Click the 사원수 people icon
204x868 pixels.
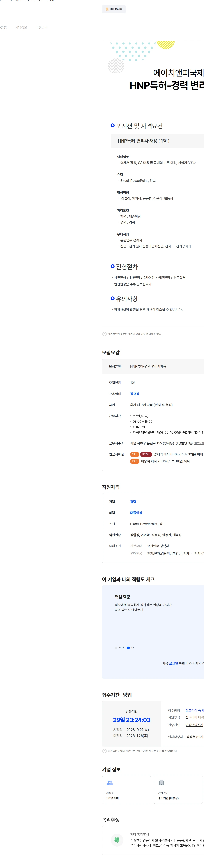pyautogui.click(x=110, y=783)
